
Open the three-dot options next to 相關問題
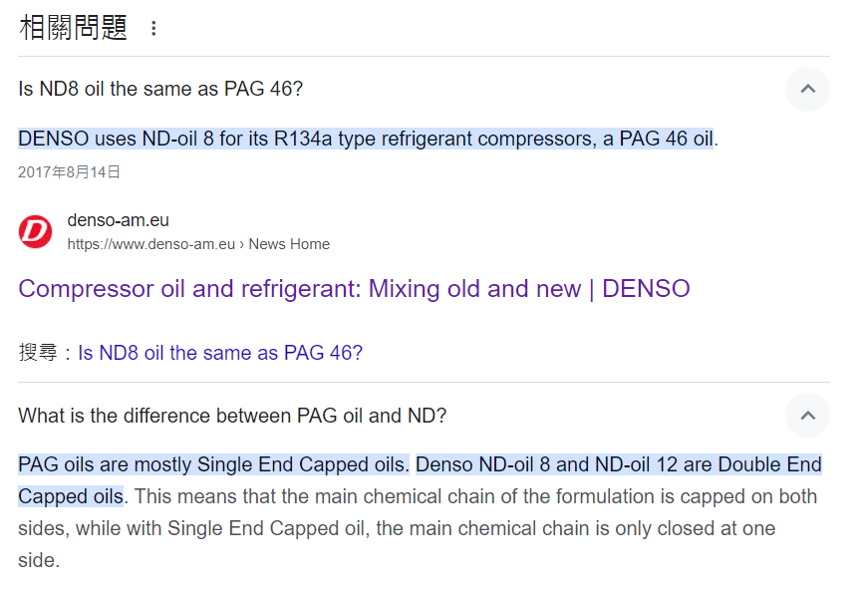pos(153,29)
